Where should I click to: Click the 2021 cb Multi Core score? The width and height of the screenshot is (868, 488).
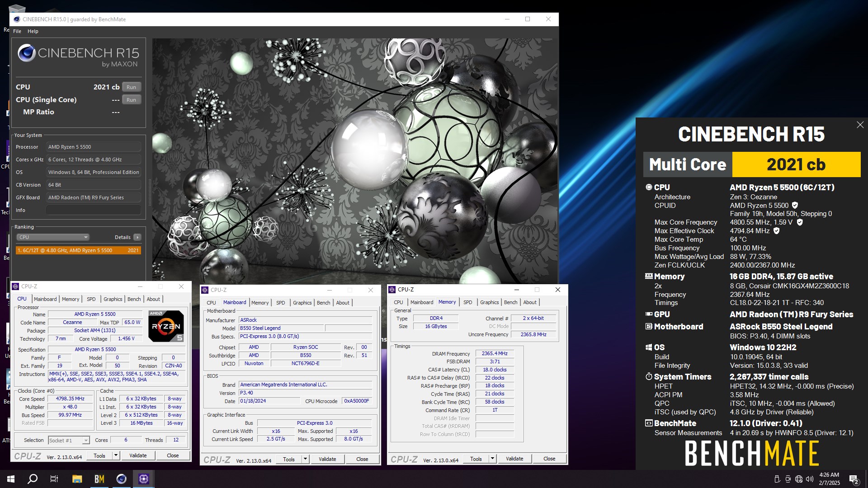point(796,164)
